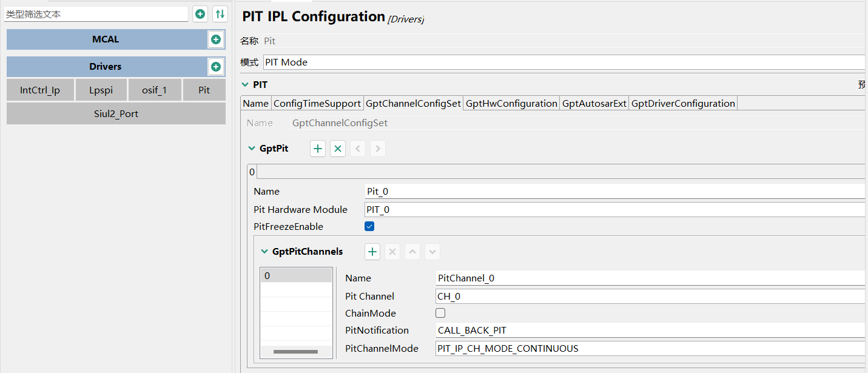This screenshot has width=868, height=373.
Task: Add a new GptPit instance with the plus icon
Action: 317,148
